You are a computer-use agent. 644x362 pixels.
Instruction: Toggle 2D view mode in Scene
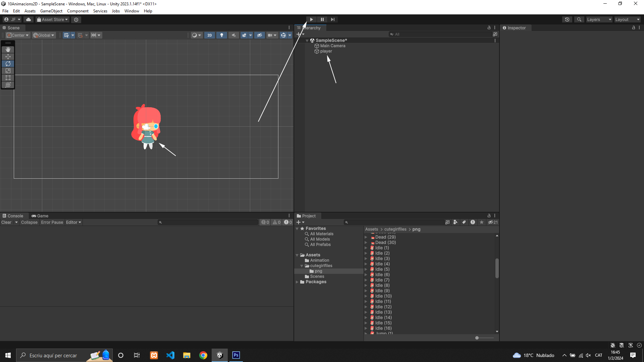[210, 35]
